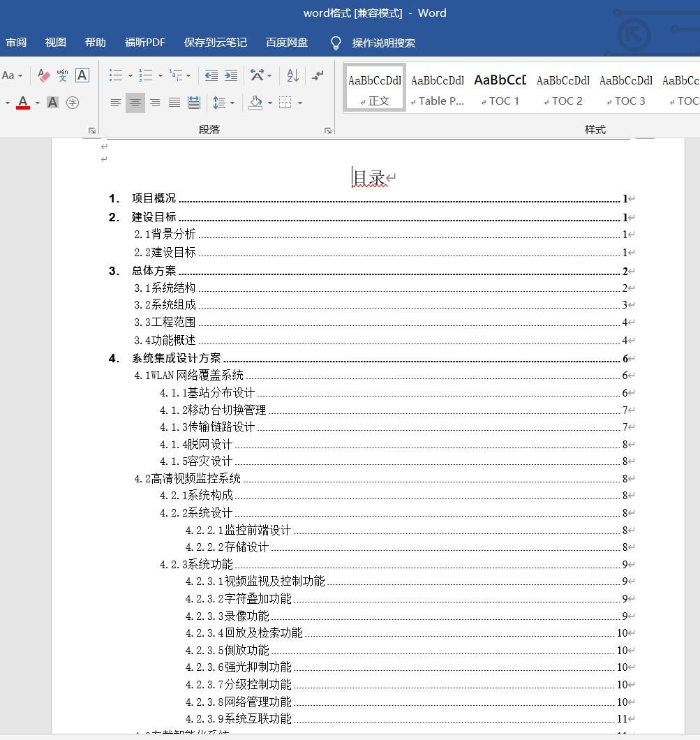The height and width of the screenshot is (740, 700).
Task: Apply shading with the paint bucket icon
Action: (x=254, y=103)
